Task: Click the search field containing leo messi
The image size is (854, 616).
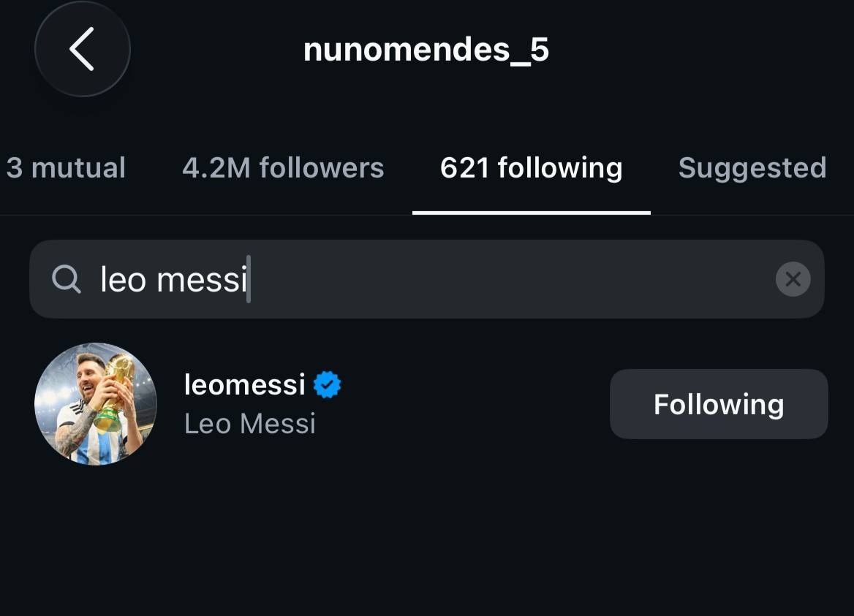Action: 427,279
